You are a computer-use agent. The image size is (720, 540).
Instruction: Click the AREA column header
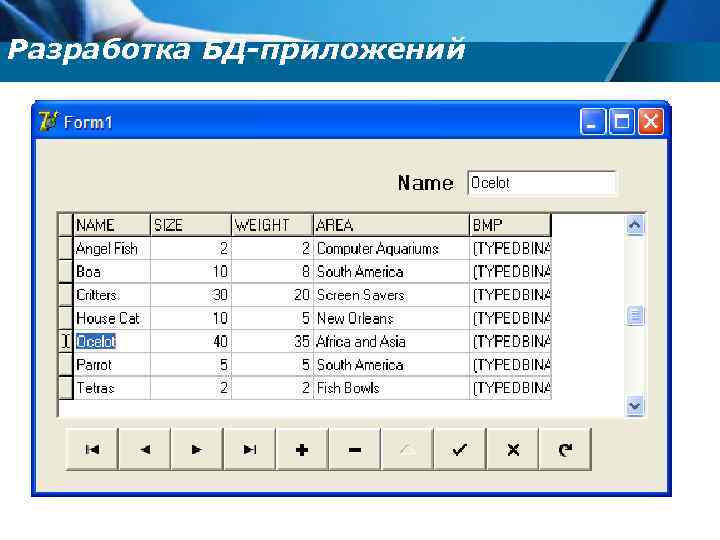click(x=392, y=225)
